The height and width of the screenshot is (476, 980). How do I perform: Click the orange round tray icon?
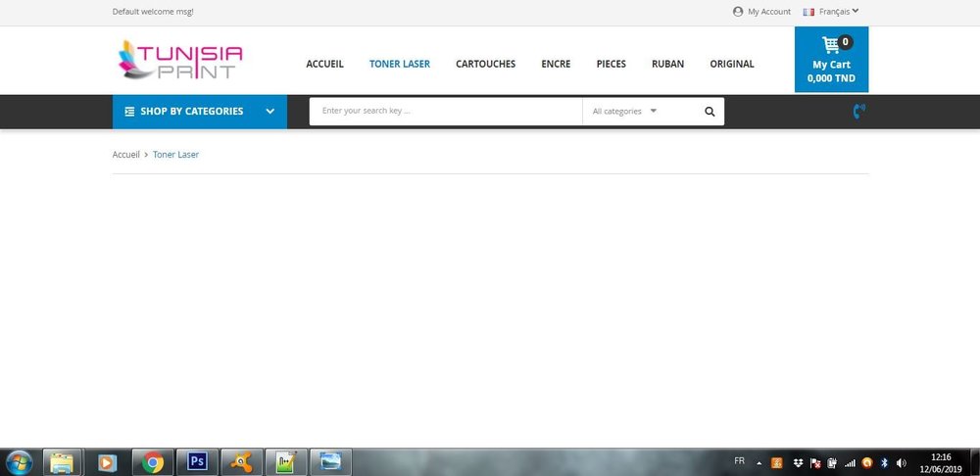click(867, 463)
